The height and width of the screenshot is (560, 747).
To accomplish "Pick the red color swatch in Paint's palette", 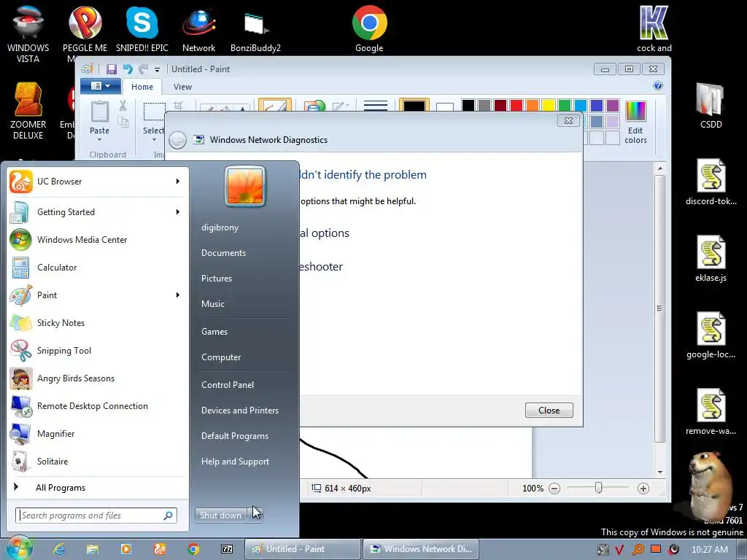I will pyautogui.click(x=516, y=105).
